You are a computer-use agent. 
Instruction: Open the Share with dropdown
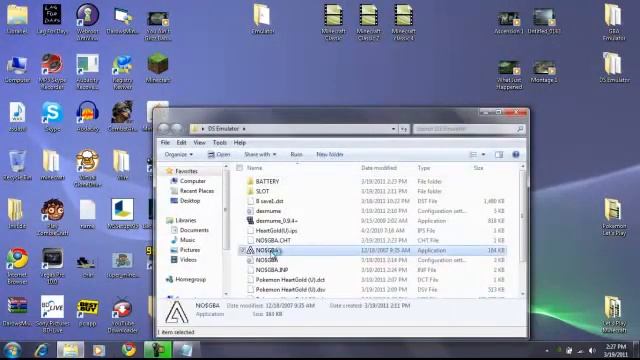click(x=260, y=155)
